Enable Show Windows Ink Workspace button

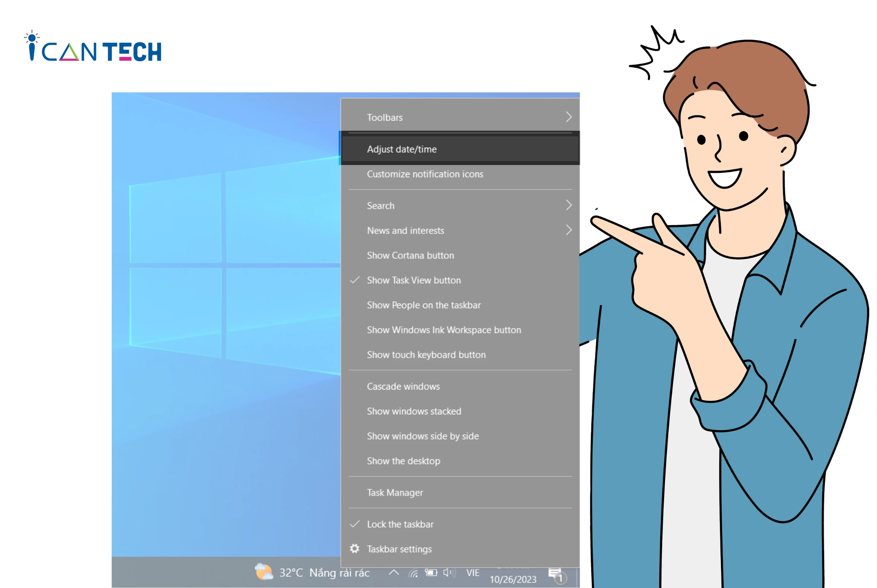point(460,330)
